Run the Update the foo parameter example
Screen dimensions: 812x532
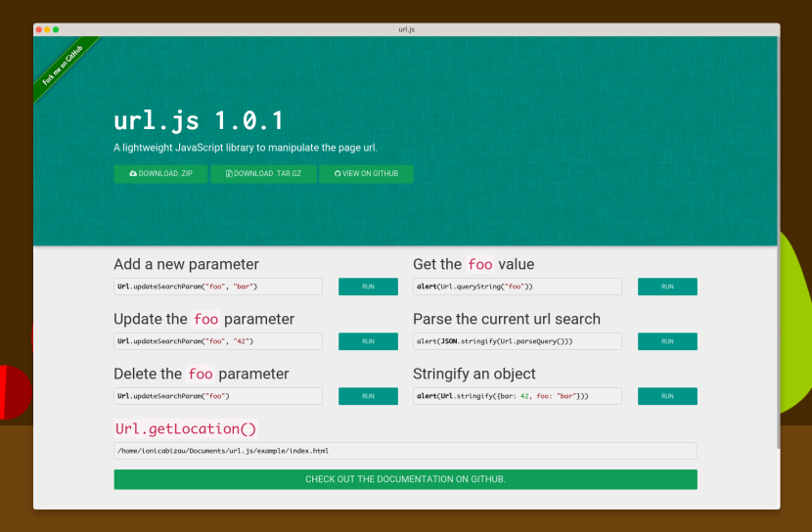tap(368, 341)
